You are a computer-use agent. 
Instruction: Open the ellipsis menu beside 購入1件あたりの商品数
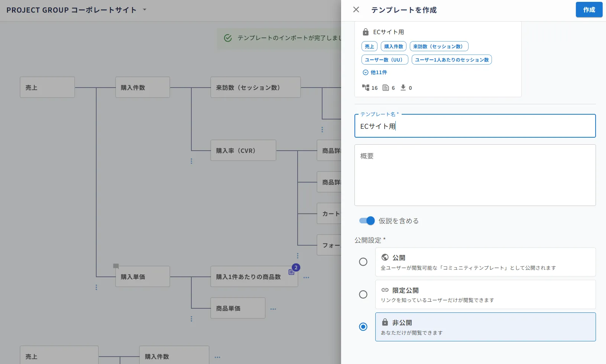(306, 277)
